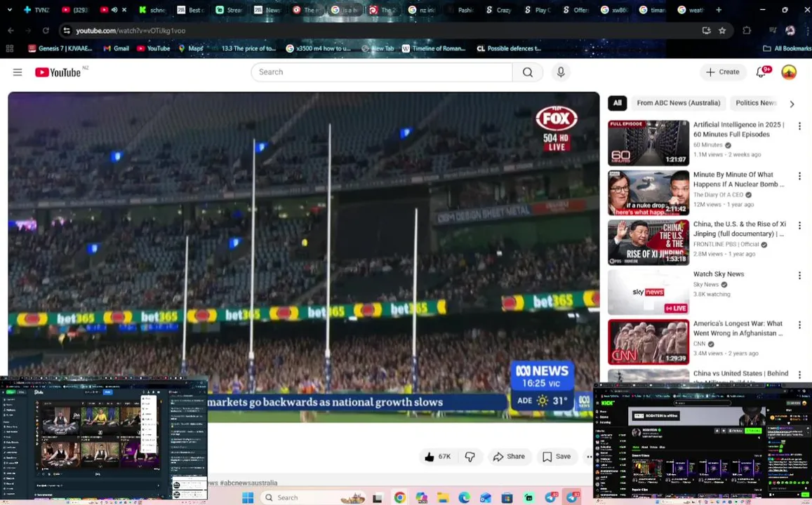
Task: Reload the page in Chrome
Action: [46, 31]
